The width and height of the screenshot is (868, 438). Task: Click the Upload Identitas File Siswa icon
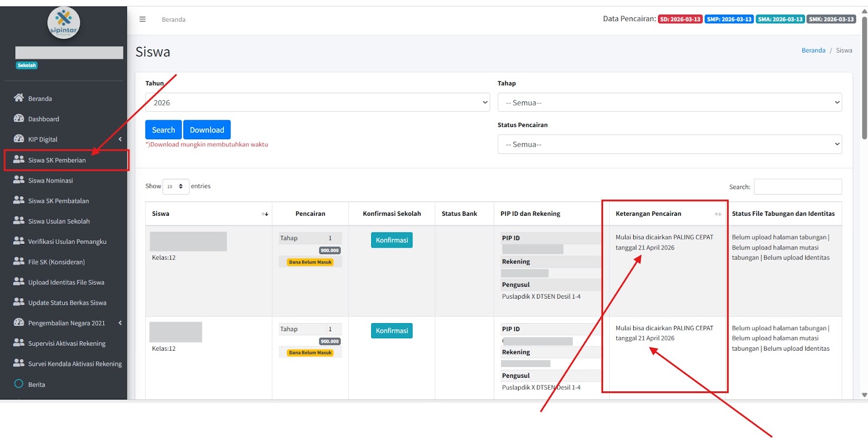coord(19,282)
